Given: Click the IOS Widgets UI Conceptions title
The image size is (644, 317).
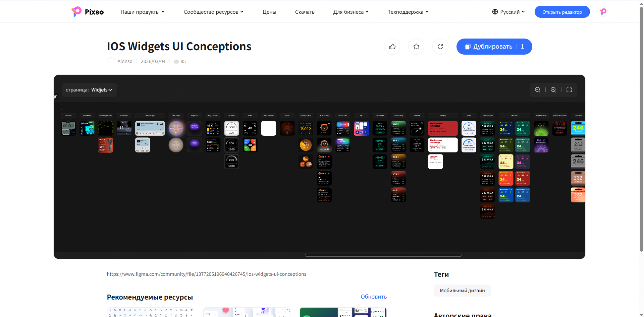Looking at the screenshot, I should pyautogui.click(x=179, y=46).
